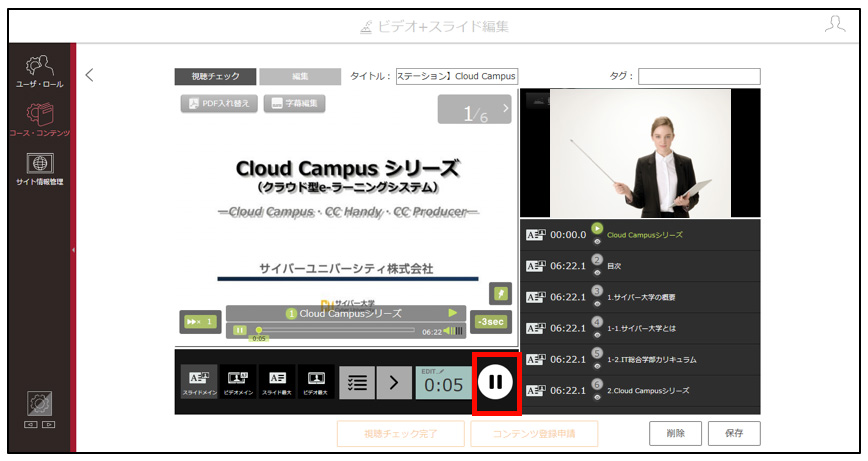Open サイト情報管理 globe icon
Screen dimensions: 868x461
[40, 164]
